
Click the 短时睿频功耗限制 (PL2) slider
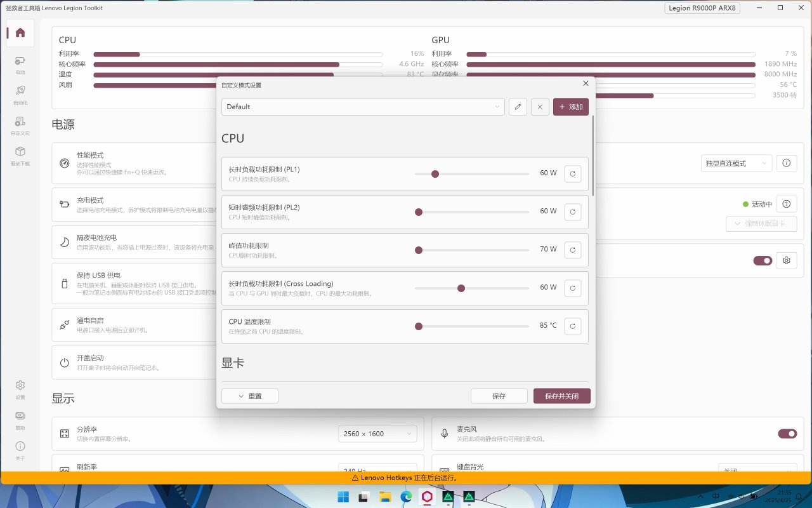pyautogui.click(x=472, y=211)
